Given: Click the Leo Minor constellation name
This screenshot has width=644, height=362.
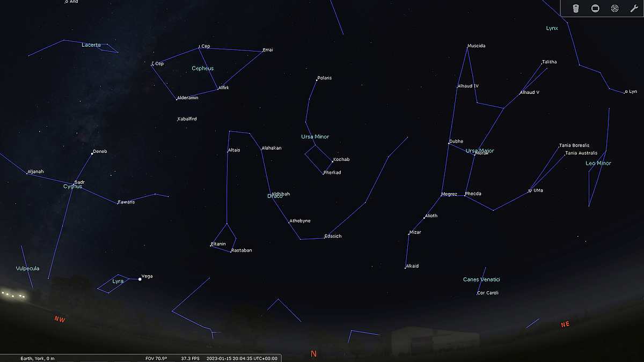Looking at the screenshot, I should [x=598, y=164].
